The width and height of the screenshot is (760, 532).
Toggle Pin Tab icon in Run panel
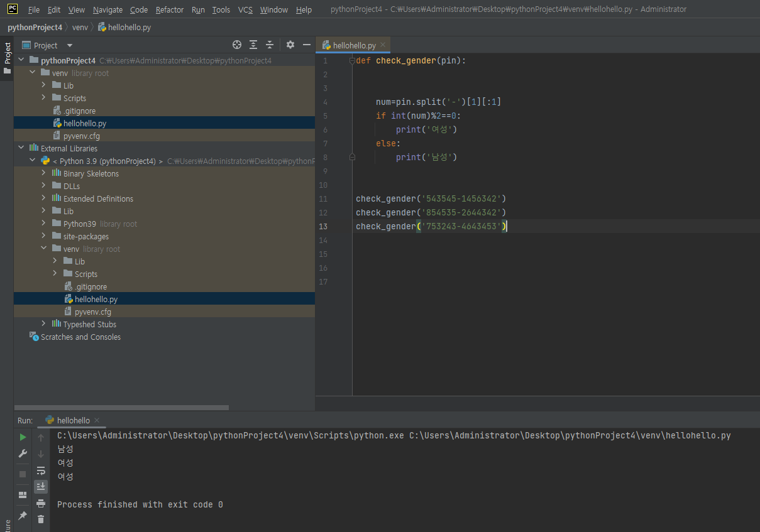[23, 515]
